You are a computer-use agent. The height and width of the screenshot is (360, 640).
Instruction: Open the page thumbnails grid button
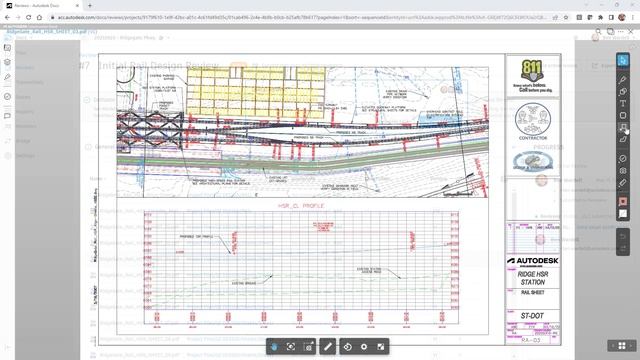click(622, 346)
